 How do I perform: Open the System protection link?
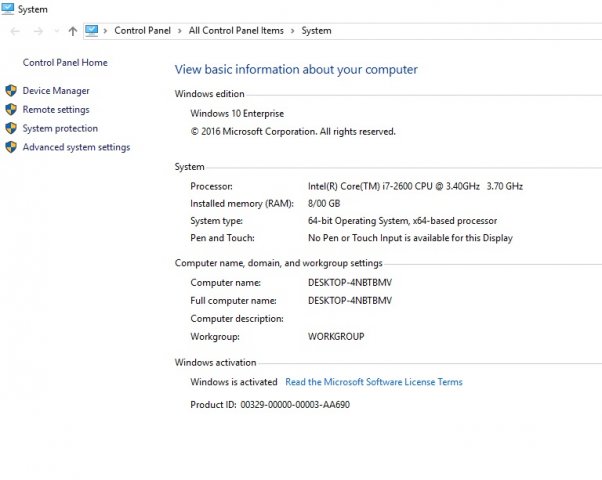click(x=60, y=129)
